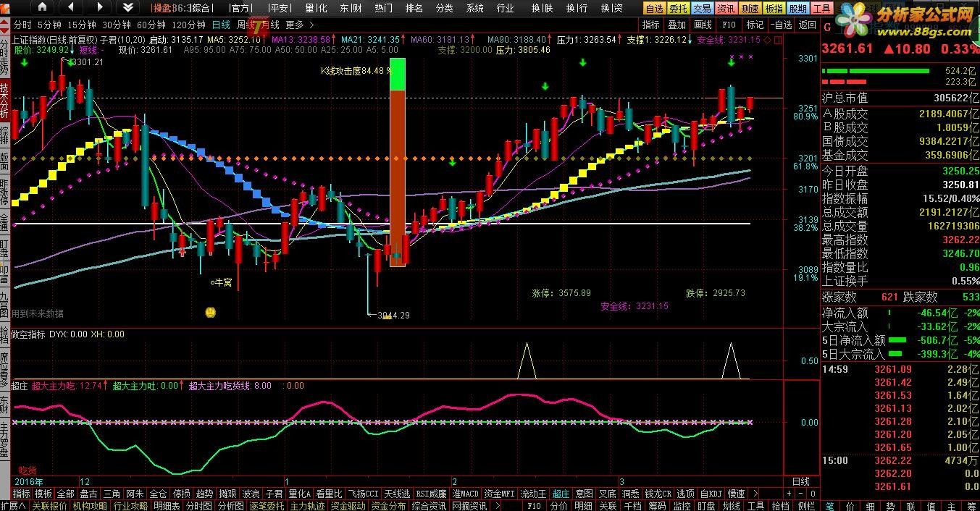Click the 返回 return button
Viewport: 980px width, 511px height.
coord(807,25)
